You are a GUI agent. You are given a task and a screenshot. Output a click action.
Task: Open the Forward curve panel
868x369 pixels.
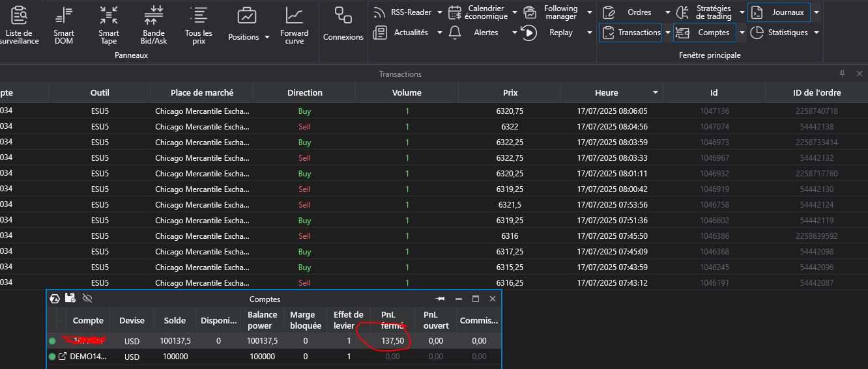[x=295, y=25]
